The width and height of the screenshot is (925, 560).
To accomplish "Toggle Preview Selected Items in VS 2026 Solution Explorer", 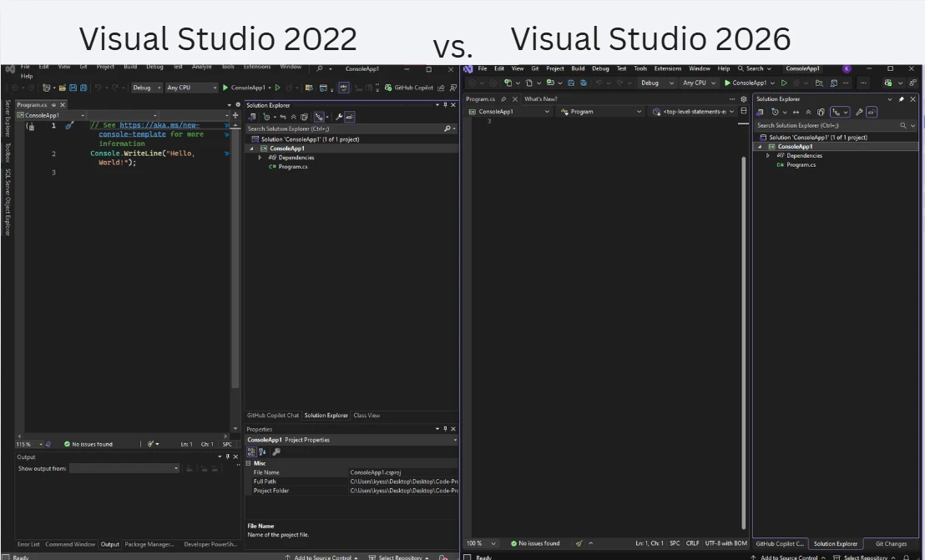I will pyautogui.click(x=871, y=112).
